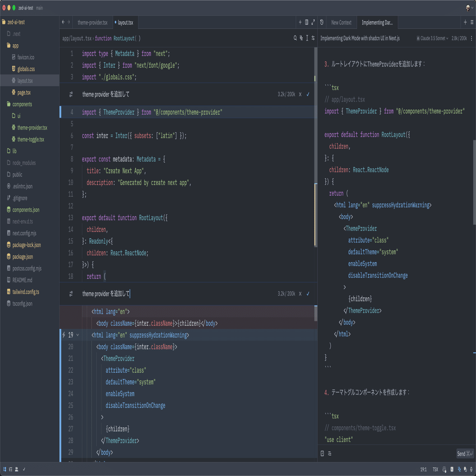Toggle the chat panel in status bar
Image resolution: width=476 pixels, height=476 pixels.
click(x=465, y=469)
